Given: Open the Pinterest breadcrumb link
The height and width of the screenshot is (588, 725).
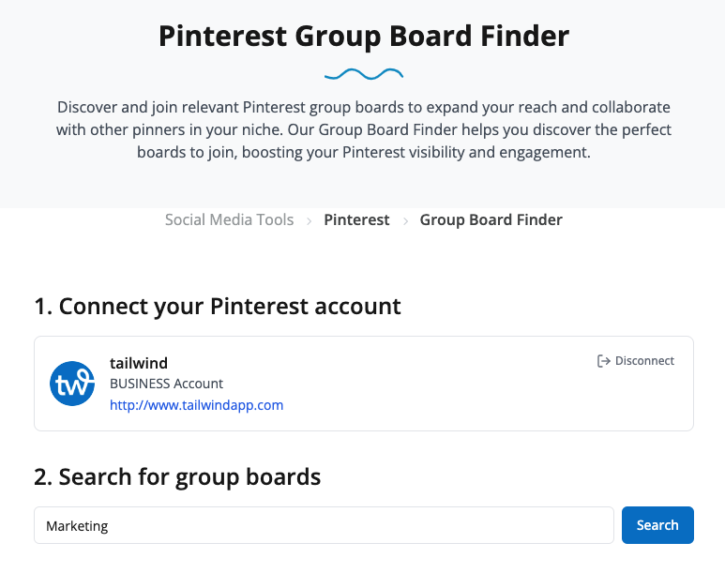Looking at the screenshot, I should tap(356, 219).
